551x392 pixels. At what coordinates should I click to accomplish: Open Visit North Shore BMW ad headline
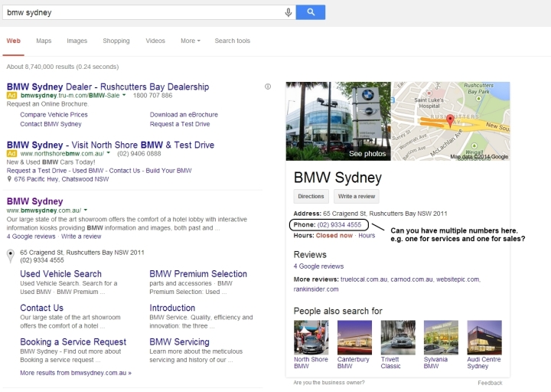point(110,145)
